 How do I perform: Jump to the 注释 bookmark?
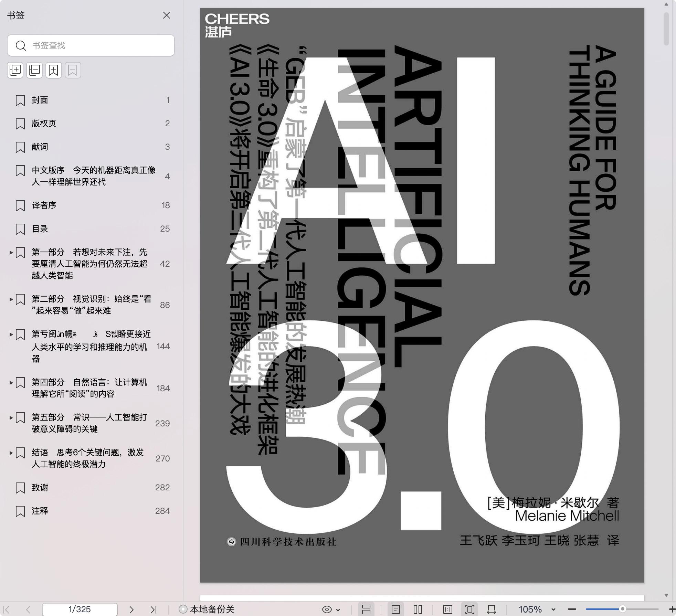(x=40, y=511)
